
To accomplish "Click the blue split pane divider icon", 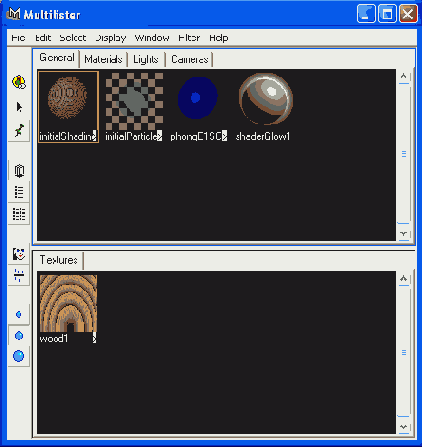I will tap(19, 275).
